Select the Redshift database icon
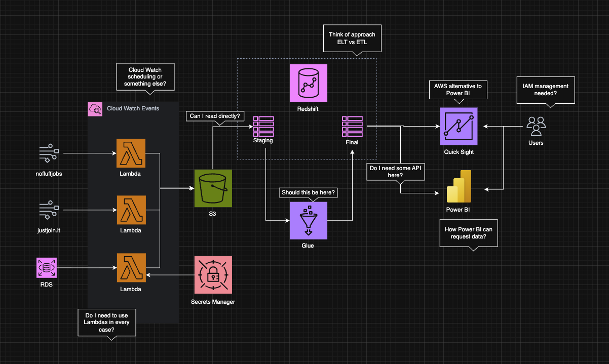Viewport: 609px width, 364px height. pyautogui.click(x=308, y=83)
